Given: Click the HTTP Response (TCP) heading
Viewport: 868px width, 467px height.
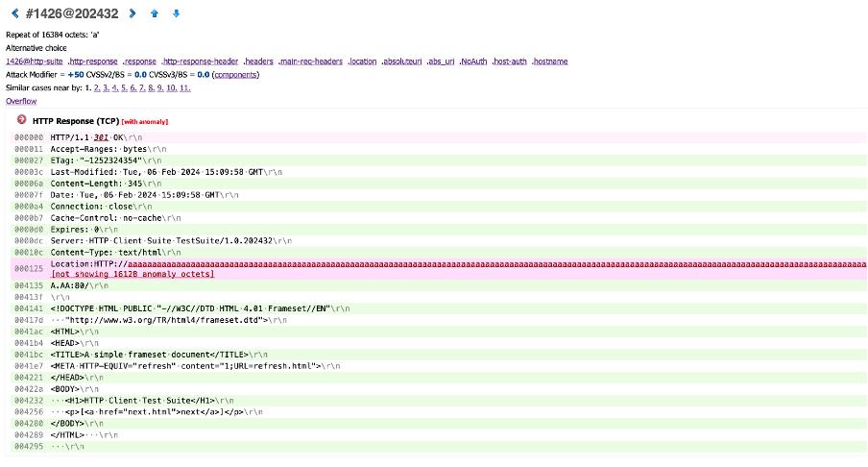Looking at the screenshot, I should click(x=76, y=121).
